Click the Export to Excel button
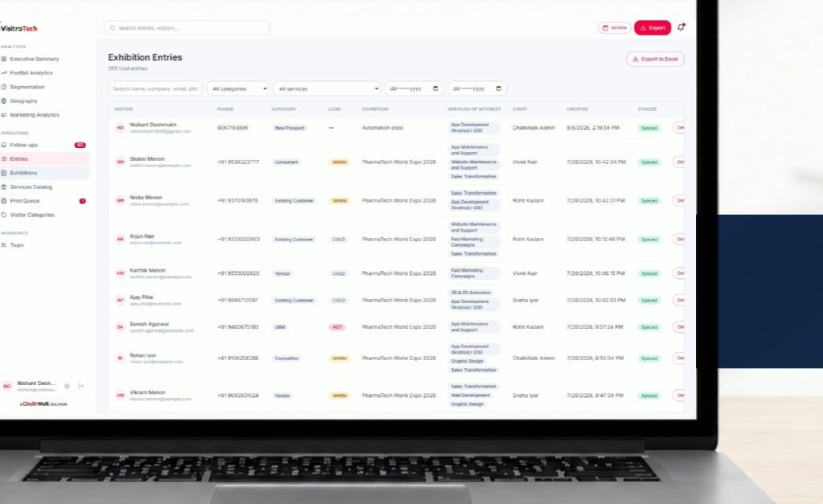 tap(655, 59)
